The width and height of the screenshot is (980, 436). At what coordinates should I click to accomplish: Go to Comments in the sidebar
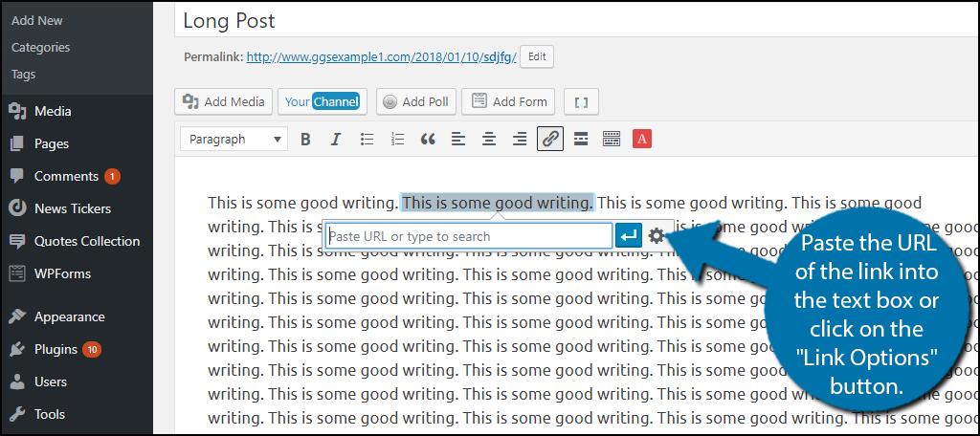pos(66,176)
